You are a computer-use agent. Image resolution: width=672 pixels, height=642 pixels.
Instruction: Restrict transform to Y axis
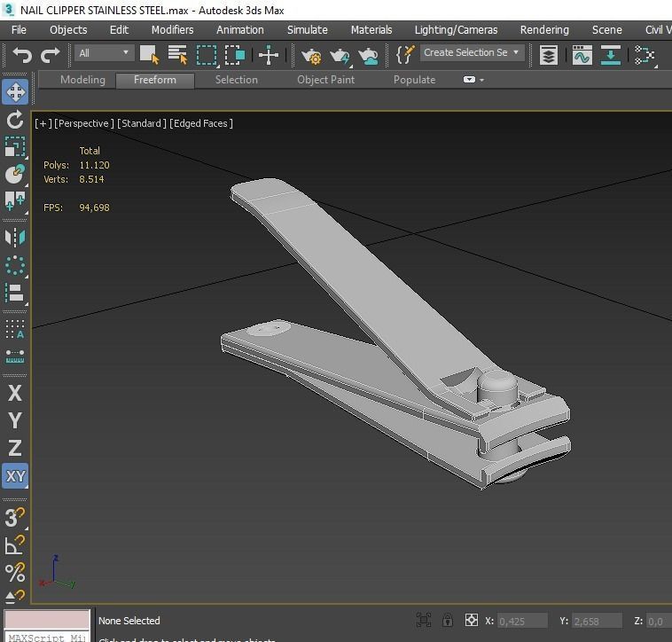pos(15,420)
